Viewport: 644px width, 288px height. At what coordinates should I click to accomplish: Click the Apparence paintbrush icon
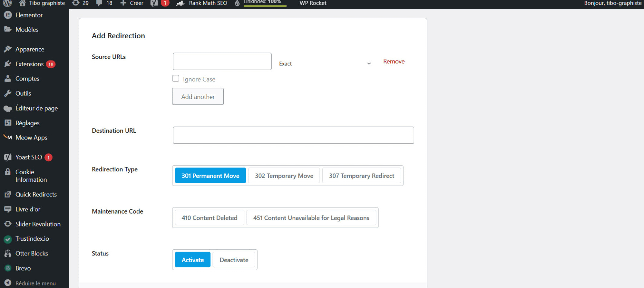click(x=8, y=49)
